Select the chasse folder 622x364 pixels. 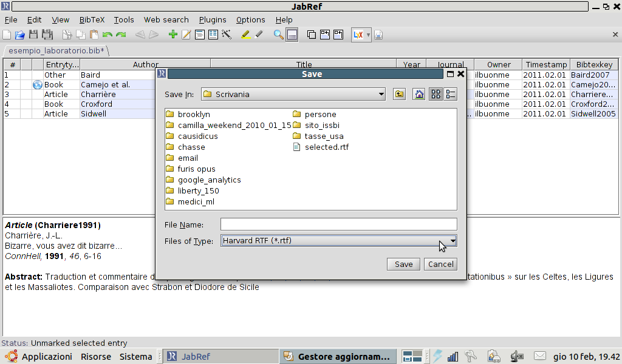coord(186,147)
